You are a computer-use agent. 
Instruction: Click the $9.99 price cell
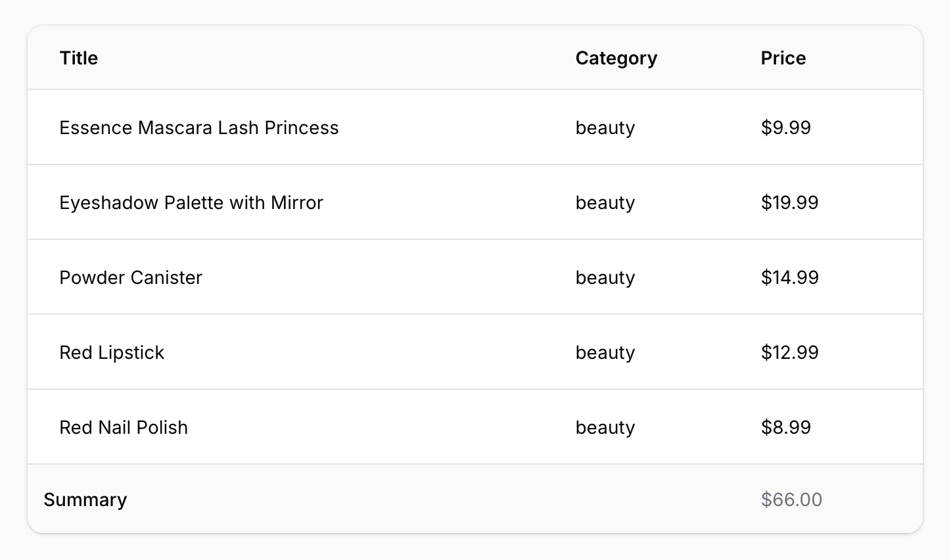[x=785, y=128]
